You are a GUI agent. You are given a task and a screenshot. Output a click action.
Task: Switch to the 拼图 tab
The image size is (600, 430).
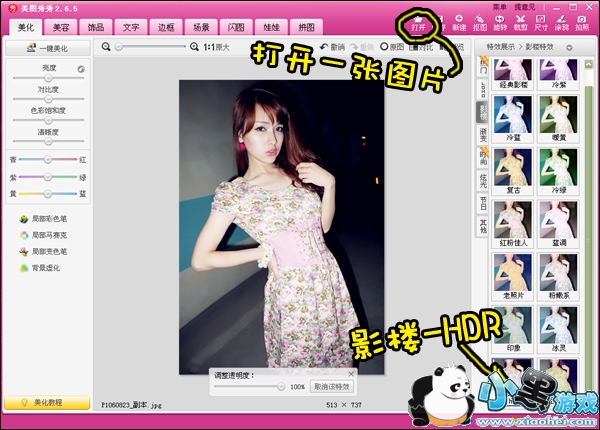(x=307, y=27)
